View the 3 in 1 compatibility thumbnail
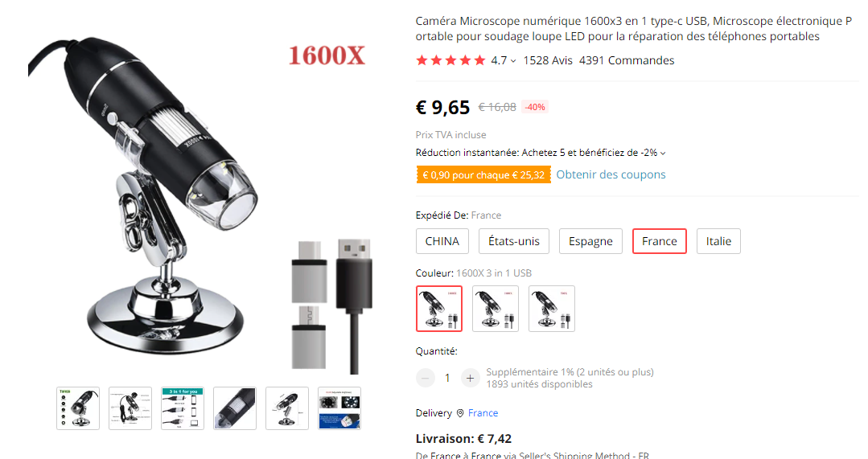The height and width of the screenshot is (459, 868). point(183,408)
